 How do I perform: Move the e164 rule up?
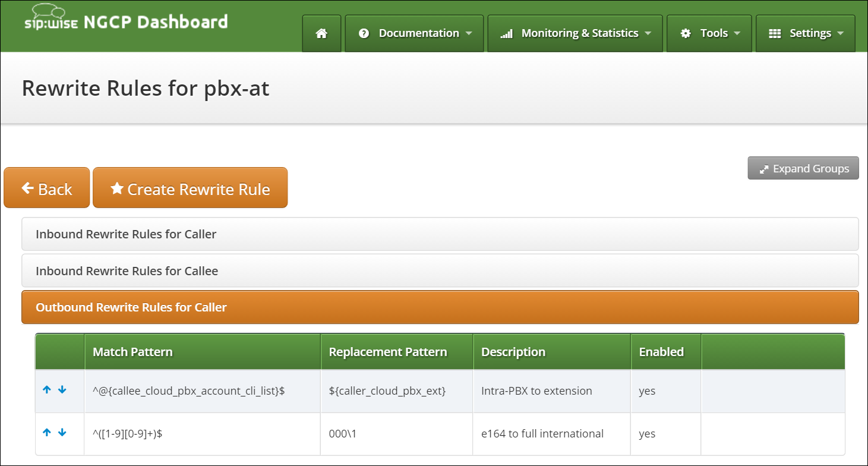[x=48, y=433]
